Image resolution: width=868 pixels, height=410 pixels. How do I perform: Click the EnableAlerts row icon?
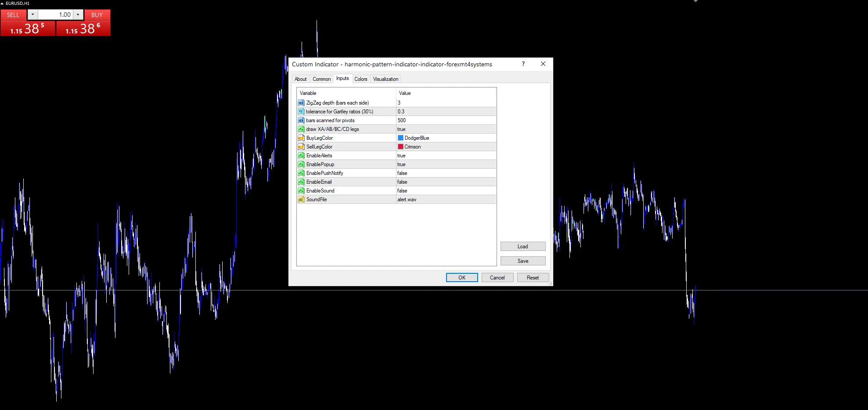(301, 156)
